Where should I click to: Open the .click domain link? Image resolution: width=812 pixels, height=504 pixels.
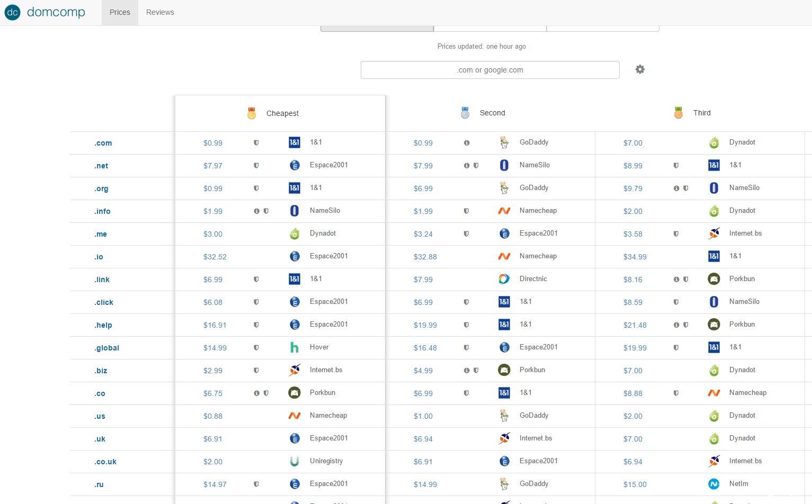click(x=104, y=302)
